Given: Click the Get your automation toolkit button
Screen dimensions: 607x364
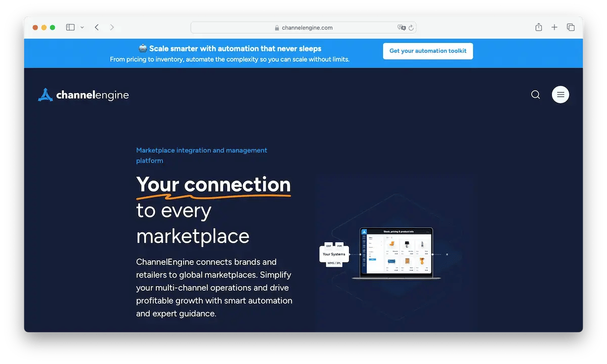Looking at the screenshot, I should pos(428,51).
